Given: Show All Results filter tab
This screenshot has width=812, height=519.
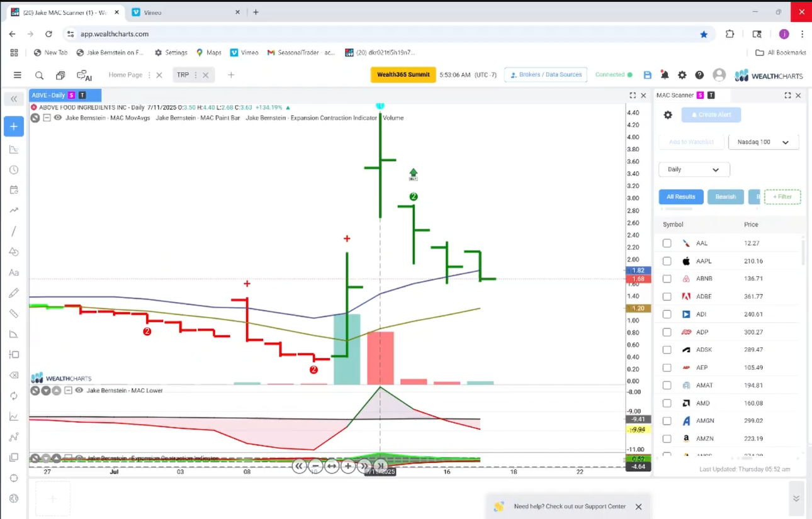Looking at the screenshot, I should (x=680, y=197).
